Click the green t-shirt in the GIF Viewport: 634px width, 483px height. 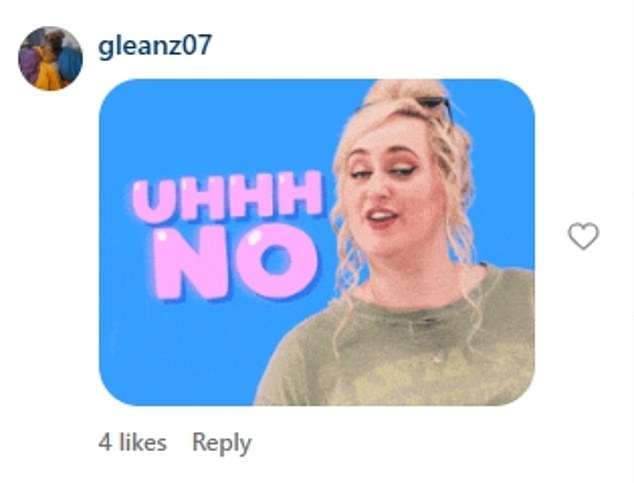pos(404,348)
